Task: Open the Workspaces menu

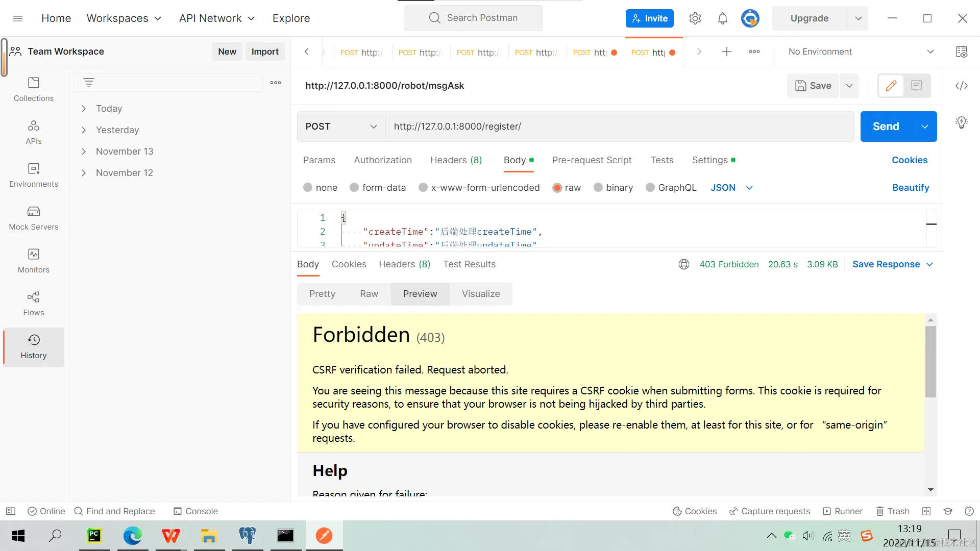Action: (124, 18)
